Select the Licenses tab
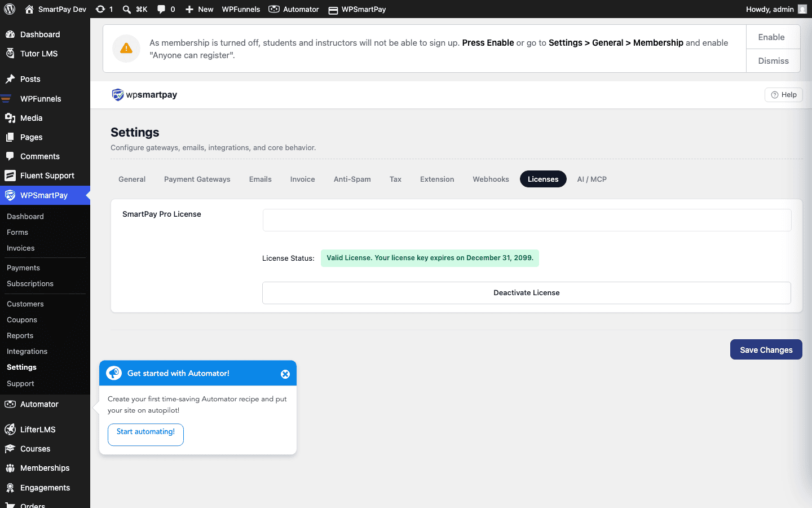Image resolution: width=812 pixels, height=508 pixels. 543,179
